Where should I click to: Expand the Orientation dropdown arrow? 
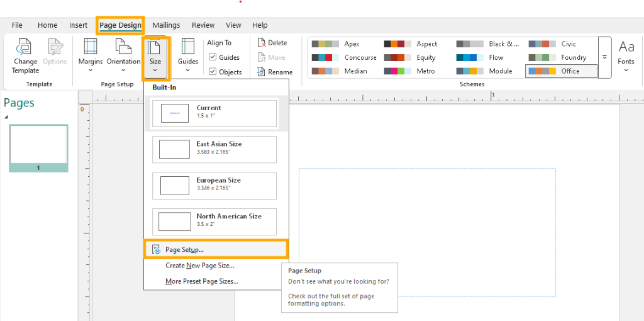pos(123,70)
